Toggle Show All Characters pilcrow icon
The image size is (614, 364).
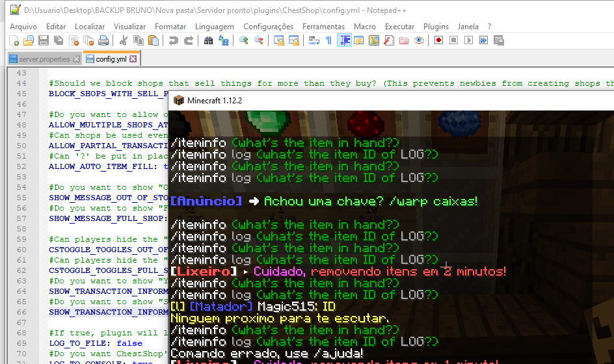click(x=329, y=40)
